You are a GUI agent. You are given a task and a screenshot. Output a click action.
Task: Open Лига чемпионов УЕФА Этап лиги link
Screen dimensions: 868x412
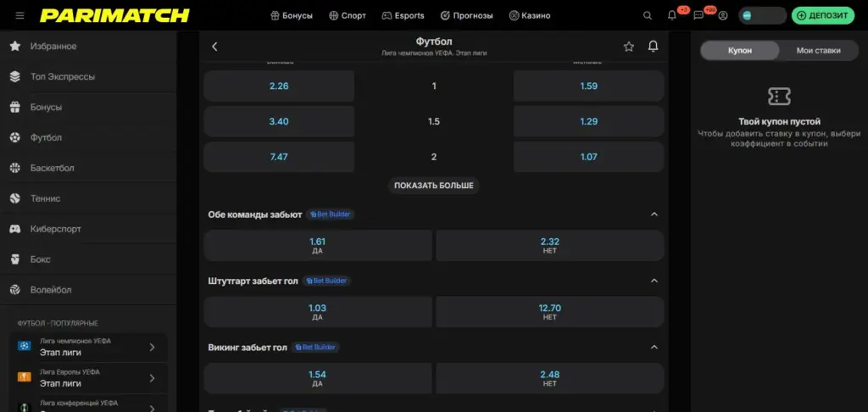click(x=88, y=348)
